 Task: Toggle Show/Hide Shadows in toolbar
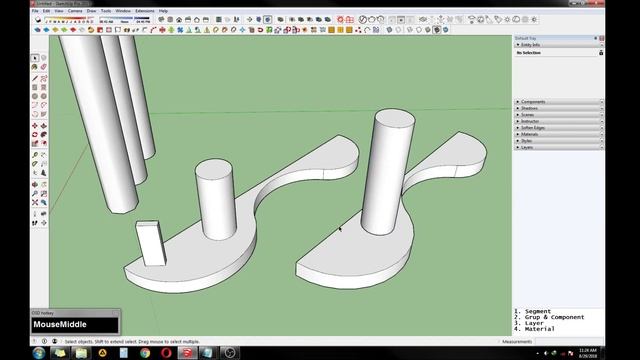pos(38,20)
